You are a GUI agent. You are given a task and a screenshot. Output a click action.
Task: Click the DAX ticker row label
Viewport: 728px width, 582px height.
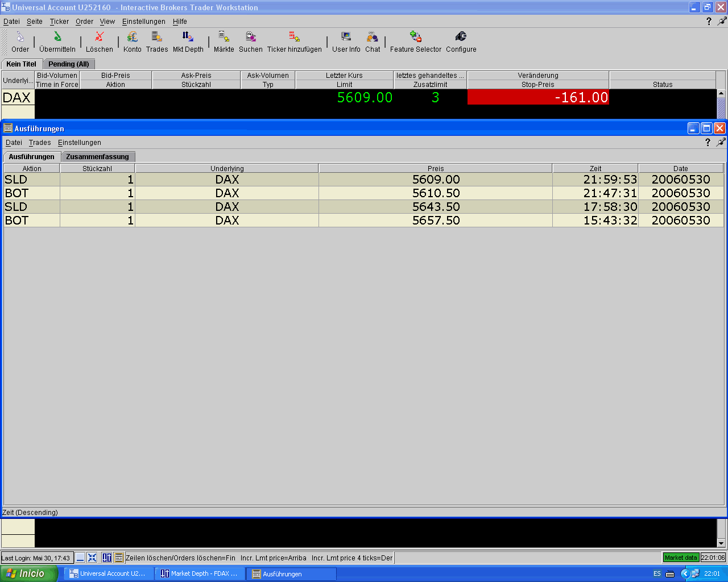point(18,97)
